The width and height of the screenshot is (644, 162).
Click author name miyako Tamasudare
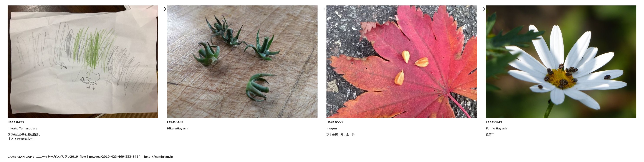23,129
